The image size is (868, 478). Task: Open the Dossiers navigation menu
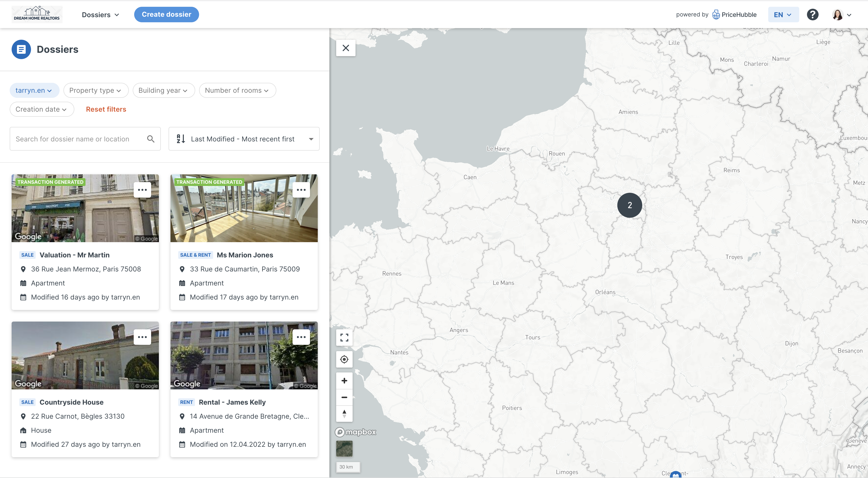(100, 15)
